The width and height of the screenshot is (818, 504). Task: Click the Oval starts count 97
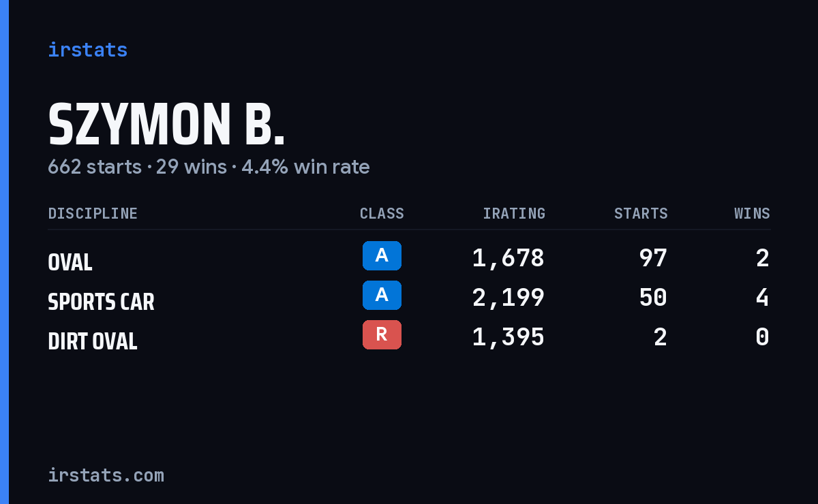[x=653, y=258]
